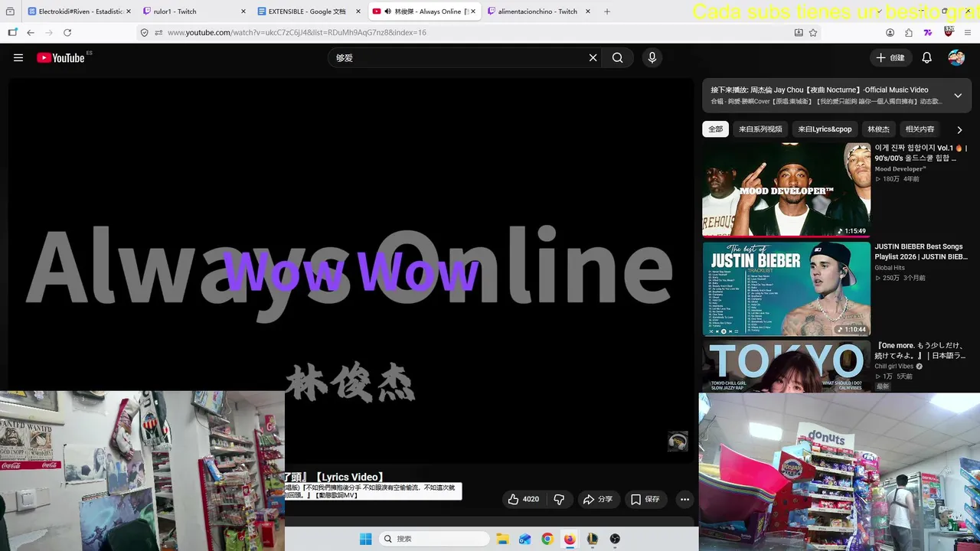Click the magnifier search button
This screenshot has height=551, width=980.
(x=617, y=57)
